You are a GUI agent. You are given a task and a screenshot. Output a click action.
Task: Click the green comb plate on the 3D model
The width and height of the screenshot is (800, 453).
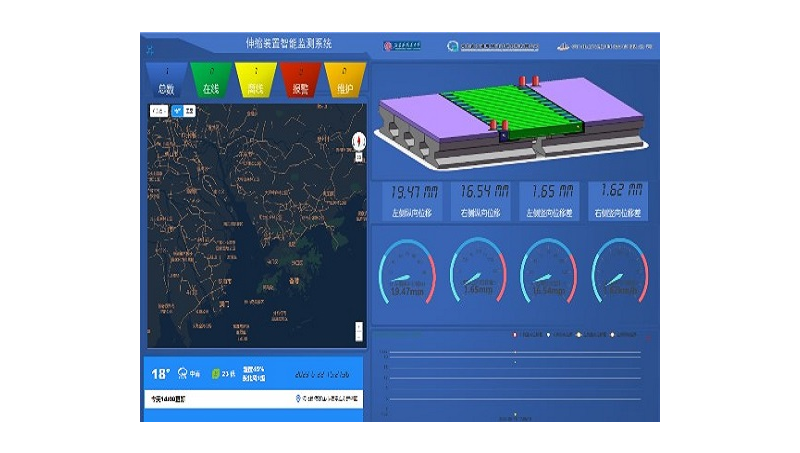point(511,112)
